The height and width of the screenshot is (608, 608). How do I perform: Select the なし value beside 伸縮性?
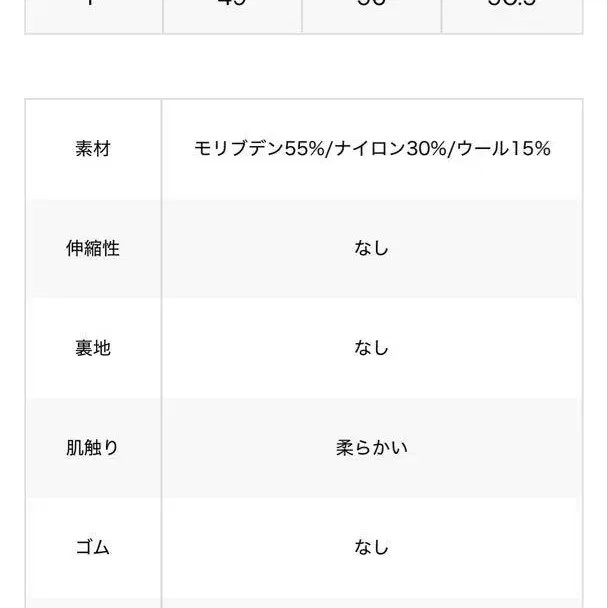tap(371, 248)
